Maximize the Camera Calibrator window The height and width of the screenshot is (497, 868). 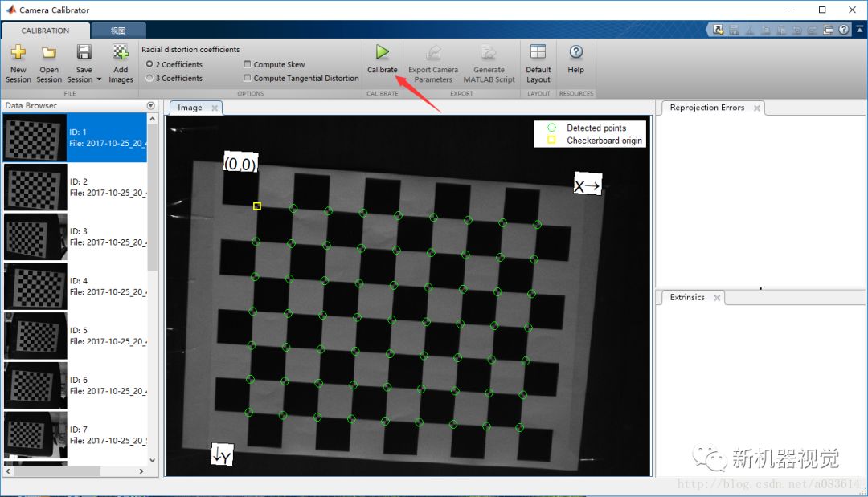(x=822, y=10)
